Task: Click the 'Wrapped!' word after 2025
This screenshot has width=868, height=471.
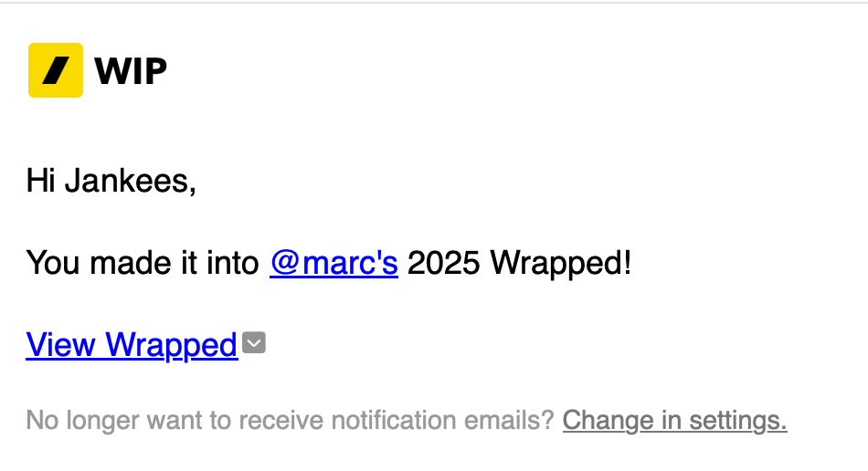Action: (x=560, y=263)
